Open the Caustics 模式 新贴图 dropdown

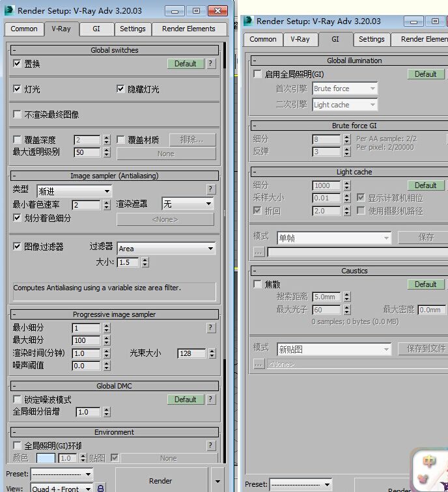pyautogui.click(x=334, y=349)
